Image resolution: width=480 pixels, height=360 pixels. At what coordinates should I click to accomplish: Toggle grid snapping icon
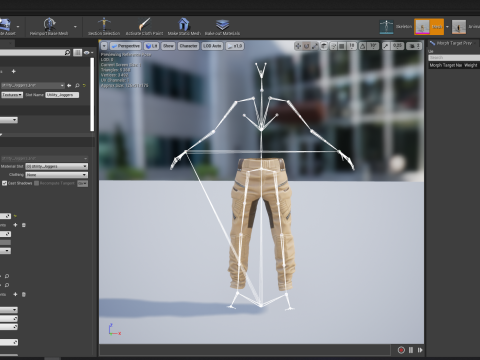342,46
